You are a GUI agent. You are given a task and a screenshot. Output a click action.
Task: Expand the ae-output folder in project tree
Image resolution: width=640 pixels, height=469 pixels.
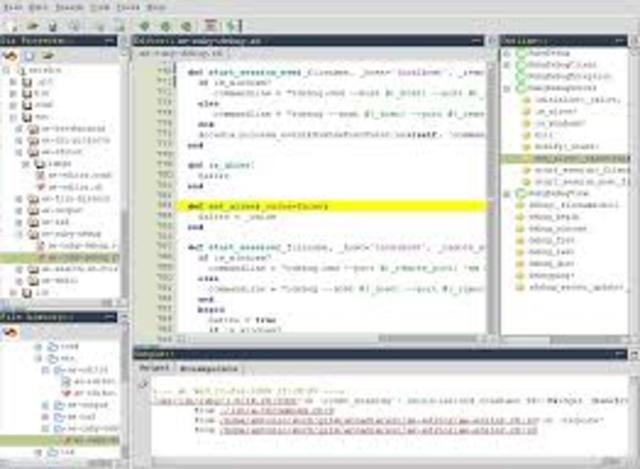pyautogui.click(x=18, y=211)
